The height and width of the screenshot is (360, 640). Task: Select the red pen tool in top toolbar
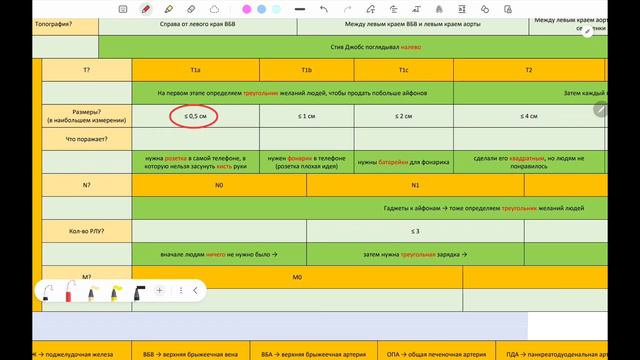coord(146,9)
